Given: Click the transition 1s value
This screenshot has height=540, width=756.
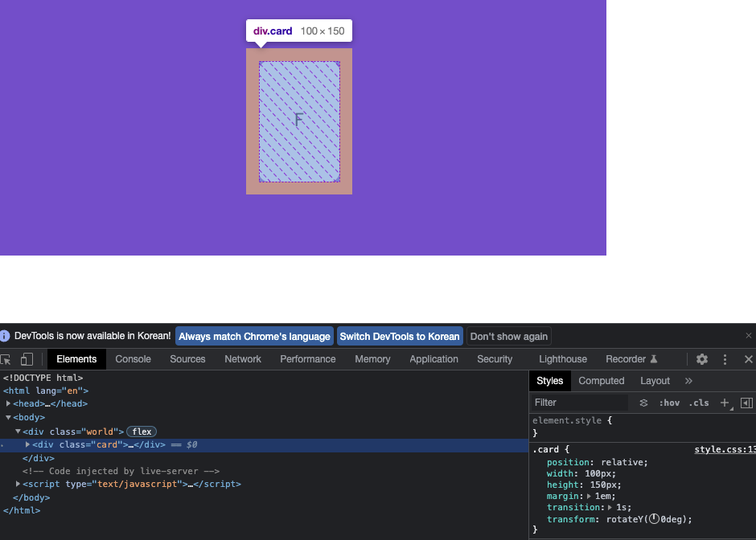Looking at the screenshot, I should pyautogui.click(x=621, y=507).
